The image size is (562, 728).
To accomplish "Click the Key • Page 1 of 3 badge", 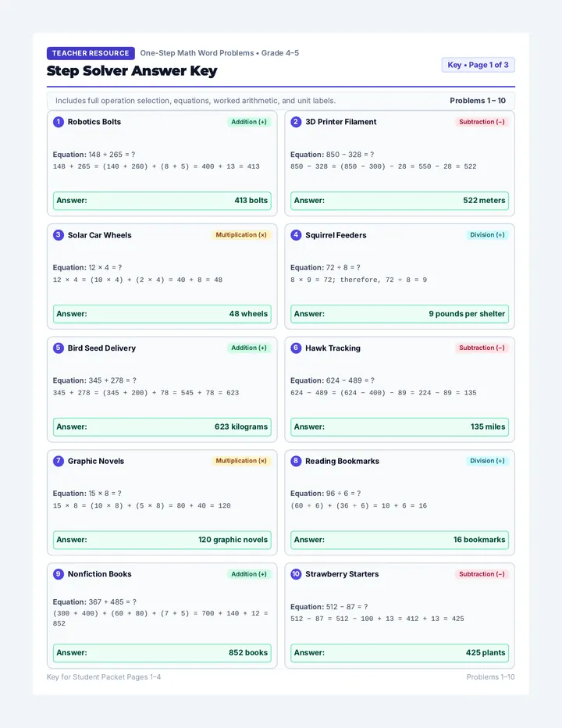I will (478, 65).
